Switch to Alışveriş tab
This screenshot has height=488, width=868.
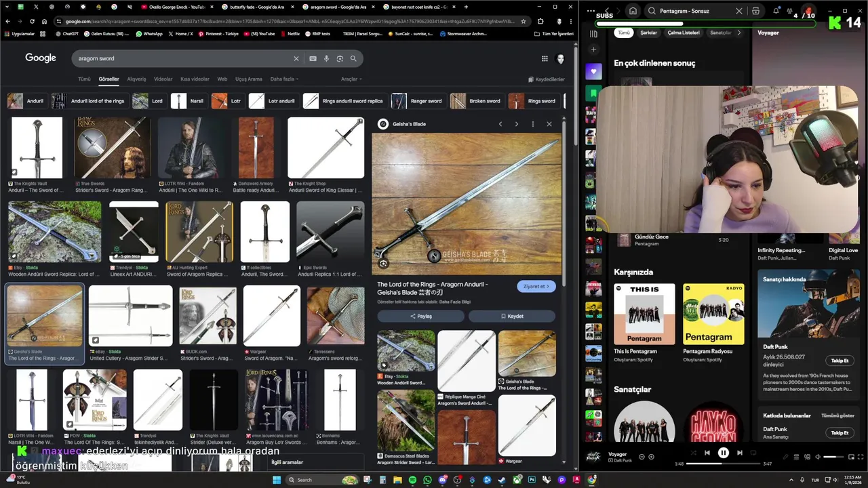[137, 79]
